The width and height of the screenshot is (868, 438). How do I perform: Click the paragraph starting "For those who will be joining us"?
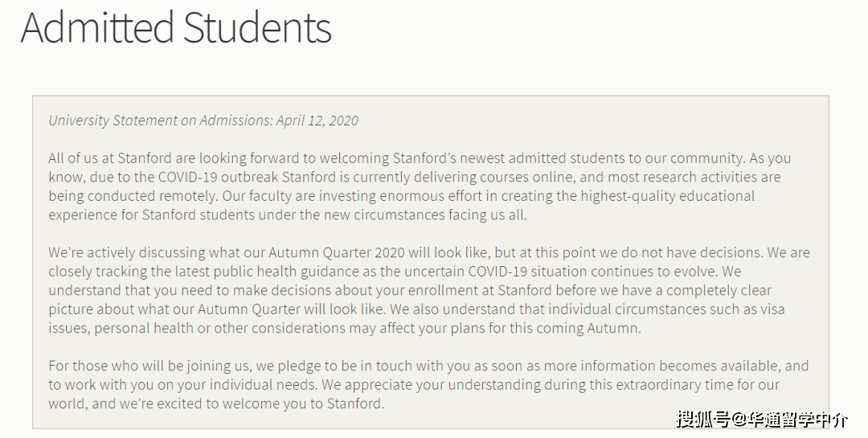coord(428,384)
